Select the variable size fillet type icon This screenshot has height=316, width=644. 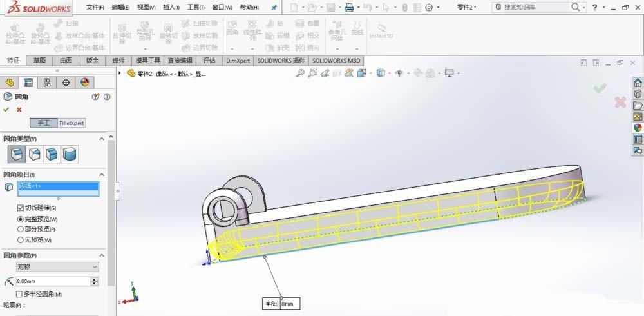(x=35, y=154)
